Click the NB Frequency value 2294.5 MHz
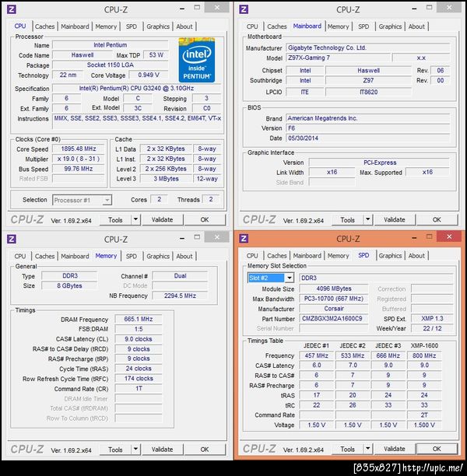Image resolution: width=467 pixels, height=476 pixels. tap(180, 296)
